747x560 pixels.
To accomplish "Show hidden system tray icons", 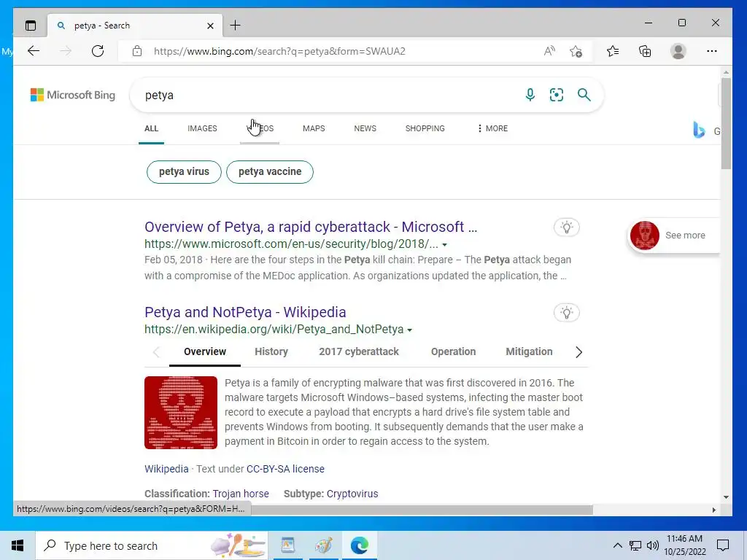I will coord(617,545).
